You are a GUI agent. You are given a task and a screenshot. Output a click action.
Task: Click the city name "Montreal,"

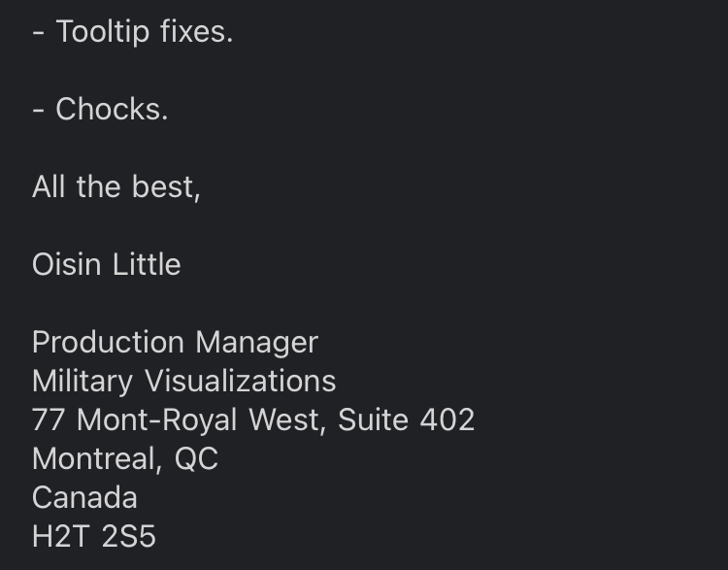(97, 459)
